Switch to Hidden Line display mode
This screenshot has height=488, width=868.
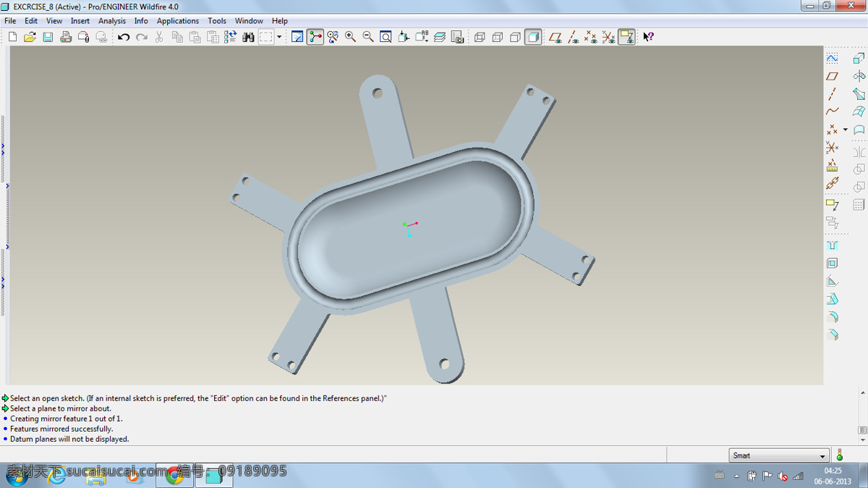coord(498,37)
